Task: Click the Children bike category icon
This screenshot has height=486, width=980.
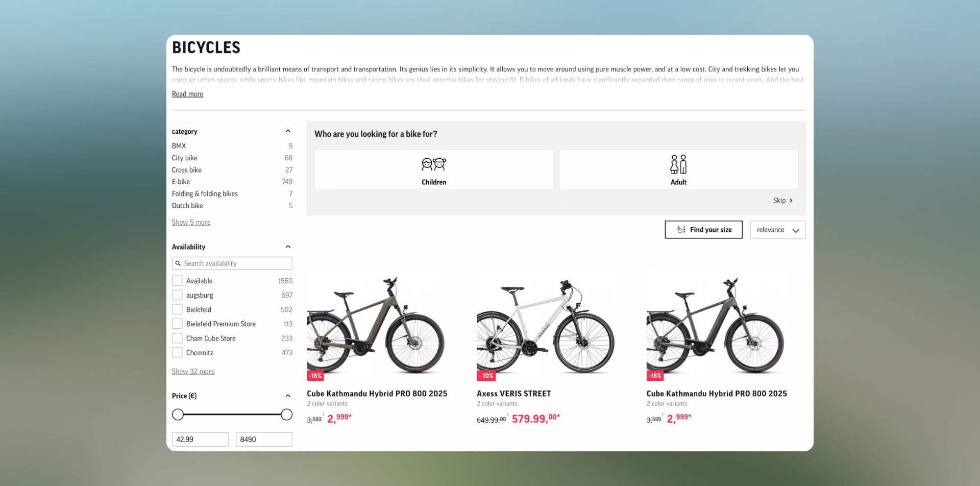Action: pyautogui.click(x=433, y=164)
